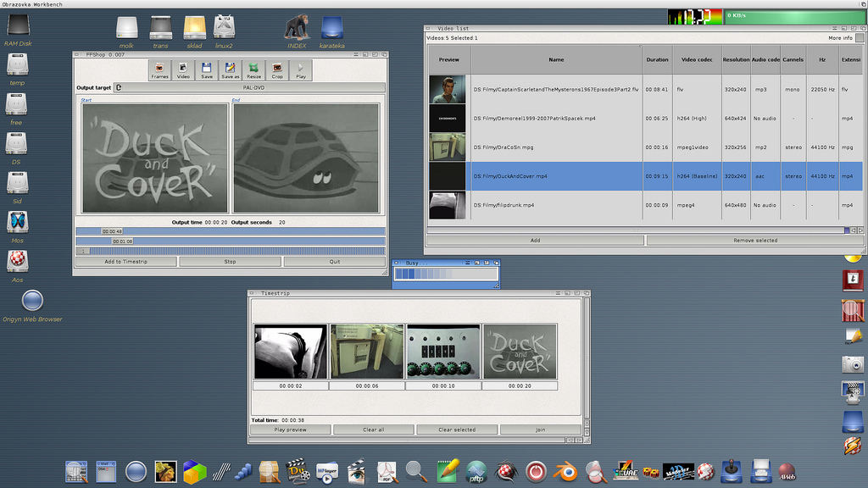Select the Resize tool icon
The height and width of the screenshot is (488, 868).
point(253,69)
